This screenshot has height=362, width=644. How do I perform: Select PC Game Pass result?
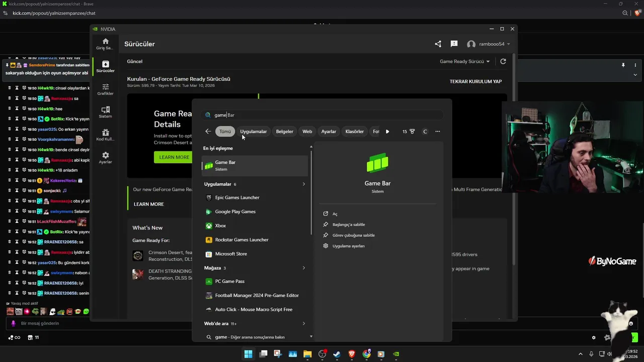tap(255, 282)
